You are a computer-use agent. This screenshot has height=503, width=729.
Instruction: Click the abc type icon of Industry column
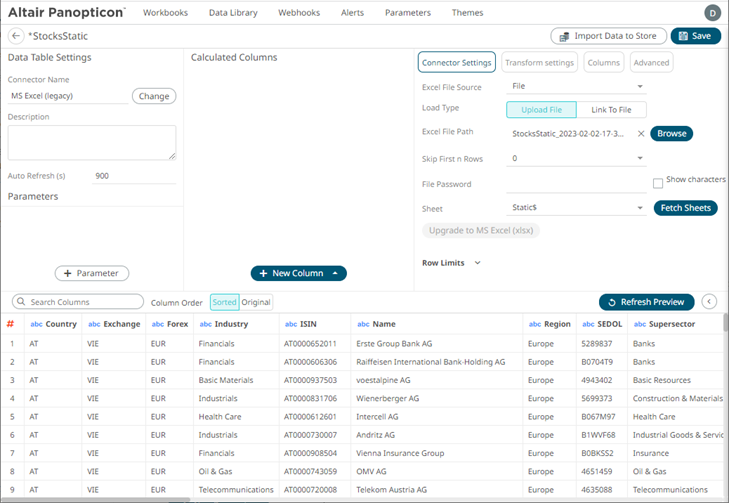coord(205,324)
